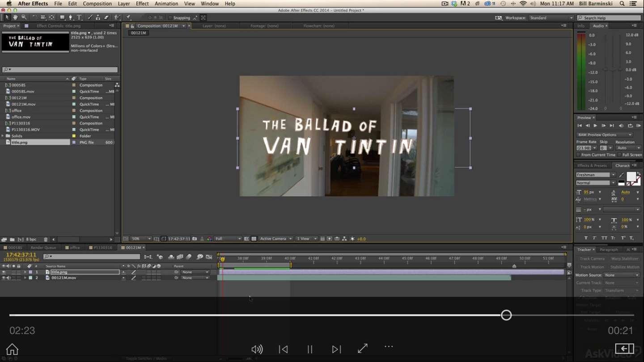Click the Track Motion button

pos(592,267)
